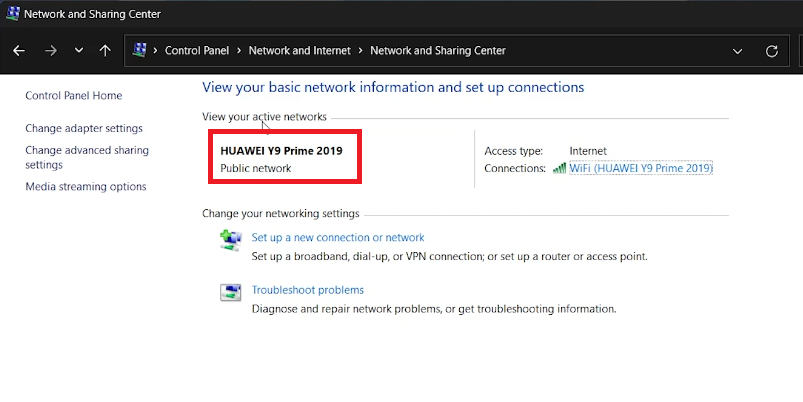The image size is (803, 402).
Task: Click the Connections label
Action: click(x=515, y=168)
